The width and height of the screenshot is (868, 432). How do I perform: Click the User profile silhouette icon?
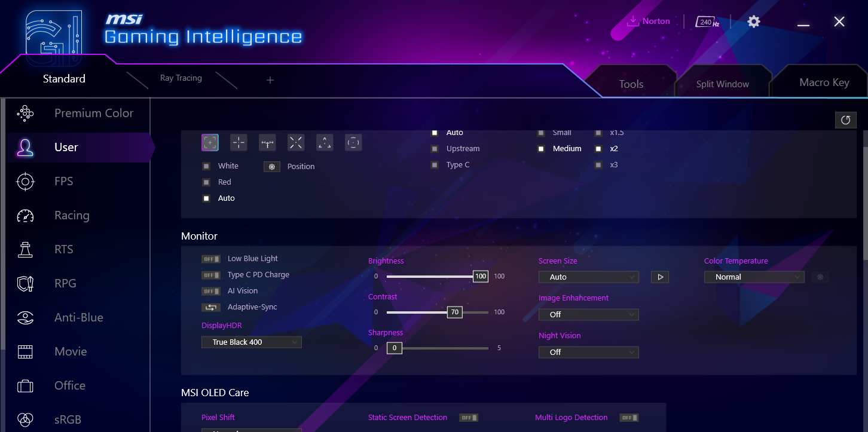25,147
